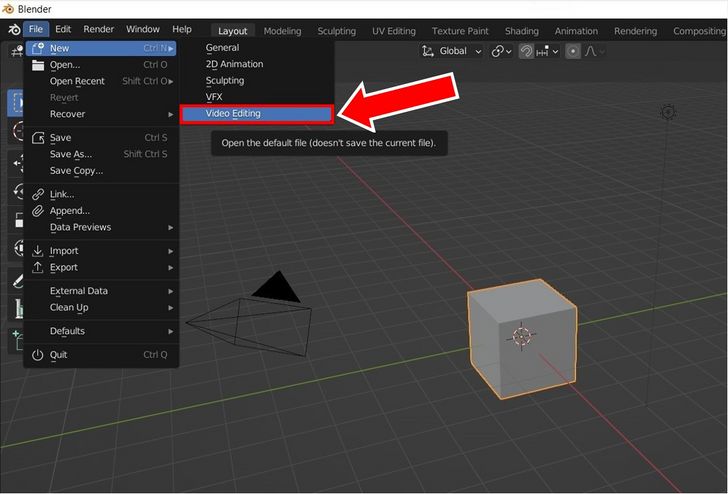This screenshot has height=494, width=728.
Task: Switch to the Sculpting workspace tab
Action: (337, 31)
